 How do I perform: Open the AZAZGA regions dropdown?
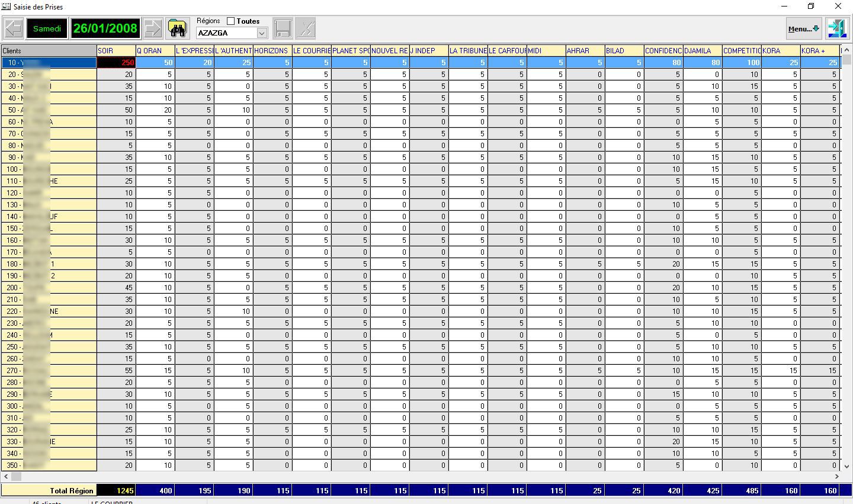(x=262, y=33)
